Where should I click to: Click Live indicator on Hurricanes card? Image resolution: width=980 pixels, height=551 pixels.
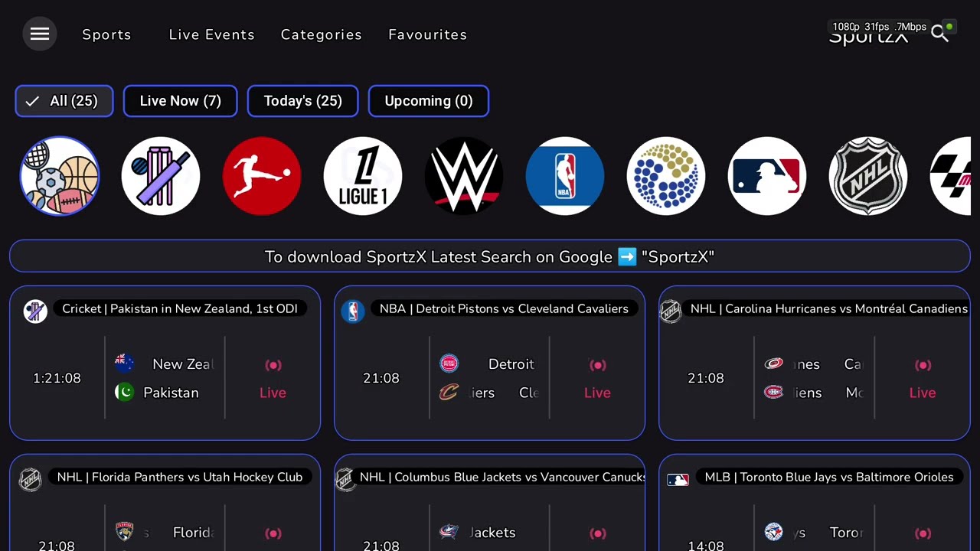click(923, 379)
